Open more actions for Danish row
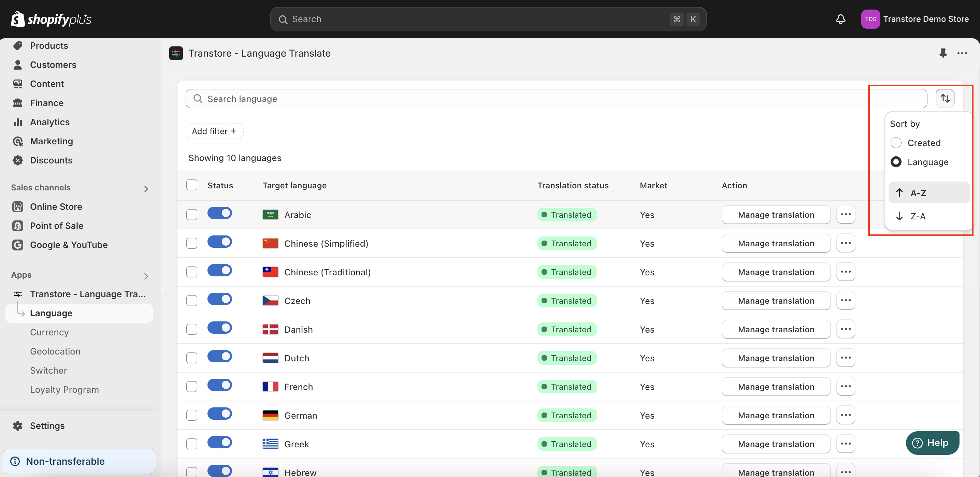The image size is (980, 477). point(845,329)
